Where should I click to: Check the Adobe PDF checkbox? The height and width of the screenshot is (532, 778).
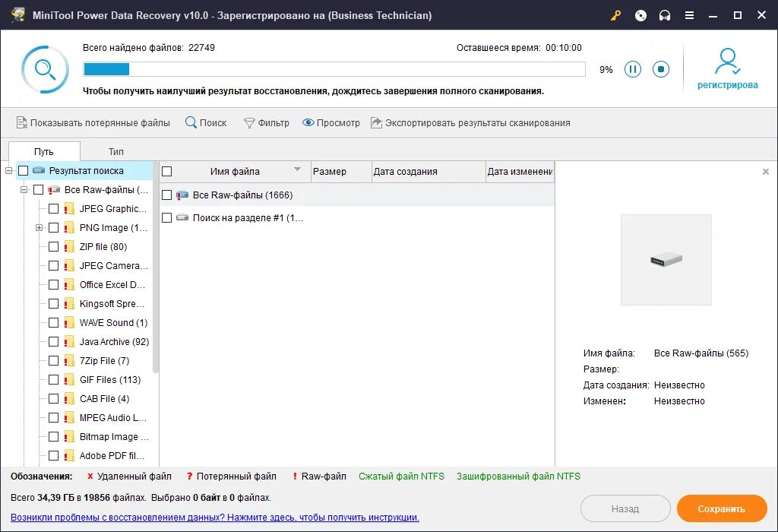point(54,455)
